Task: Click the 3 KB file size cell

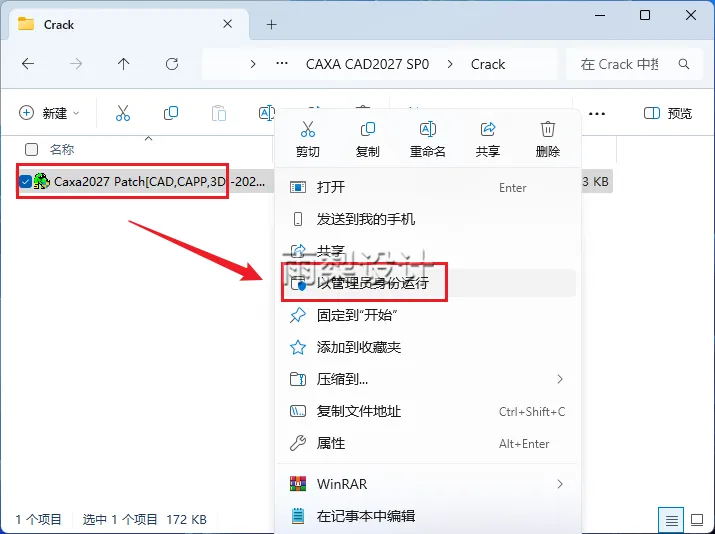Action: pyautogui.click(x=596, y=181)
